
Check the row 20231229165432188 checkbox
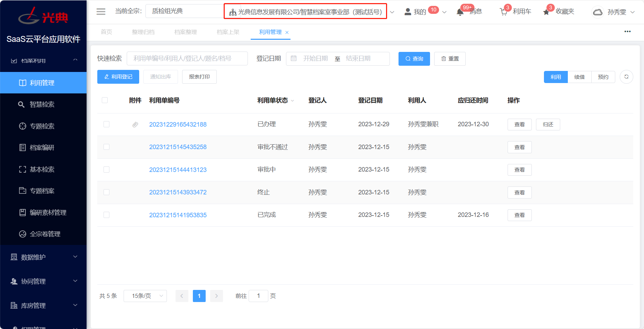(106, 124)
